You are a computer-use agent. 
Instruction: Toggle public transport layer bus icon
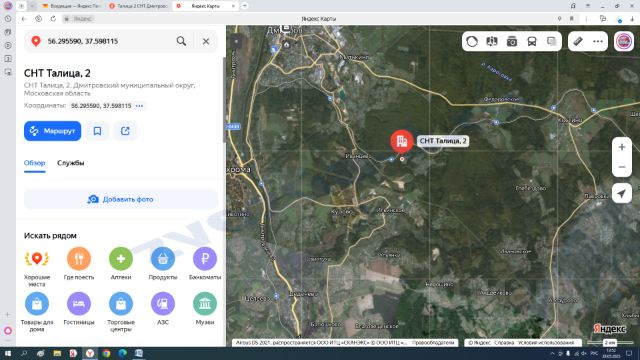click(x=532, y=41)
